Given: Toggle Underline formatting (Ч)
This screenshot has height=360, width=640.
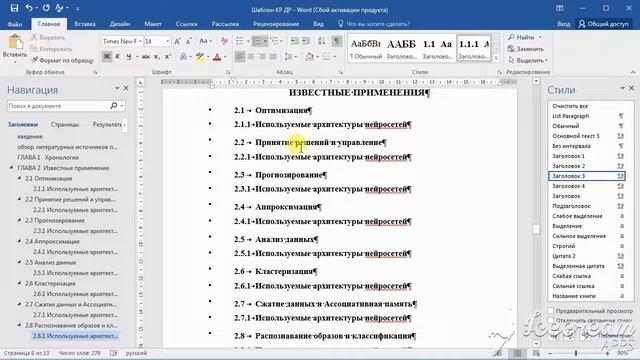Looking at the screenshot, I should [129, 57].
